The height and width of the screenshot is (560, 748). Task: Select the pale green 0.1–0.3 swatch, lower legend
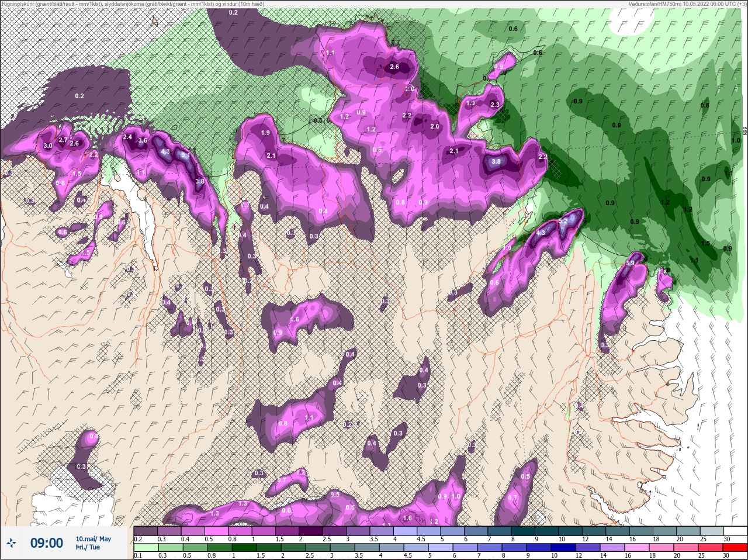pyautogui.click(x=146, y=547)
